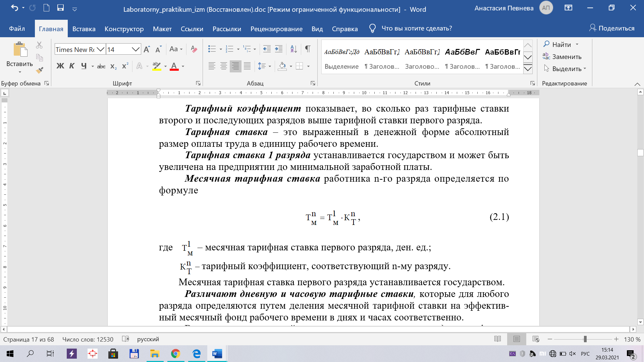Image resolution: width=644 pixels, height=362 pixels.
Task: Click the yellow text highlight color
Action: pyautogui.click(x=157, y=66)
